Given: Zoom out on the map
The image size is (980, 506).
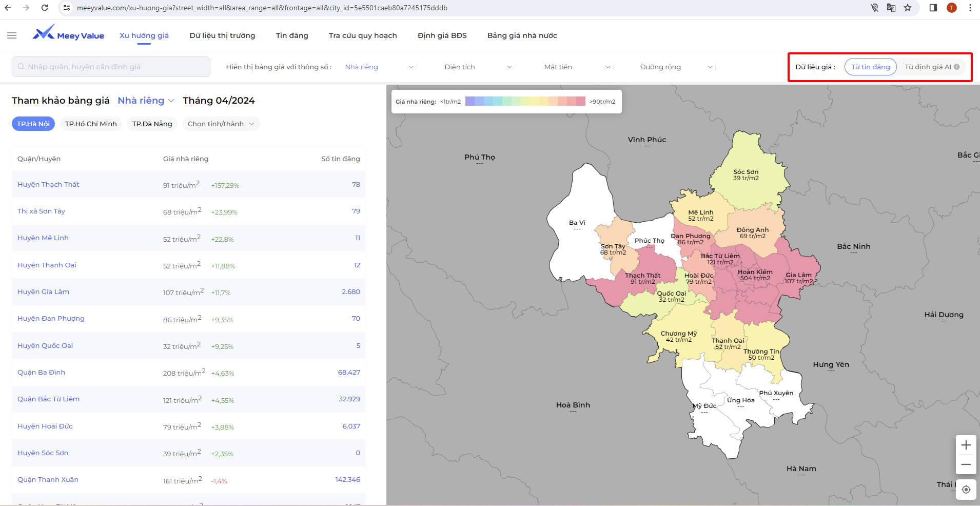Looking at the screenshot, I should pos(966,464).
